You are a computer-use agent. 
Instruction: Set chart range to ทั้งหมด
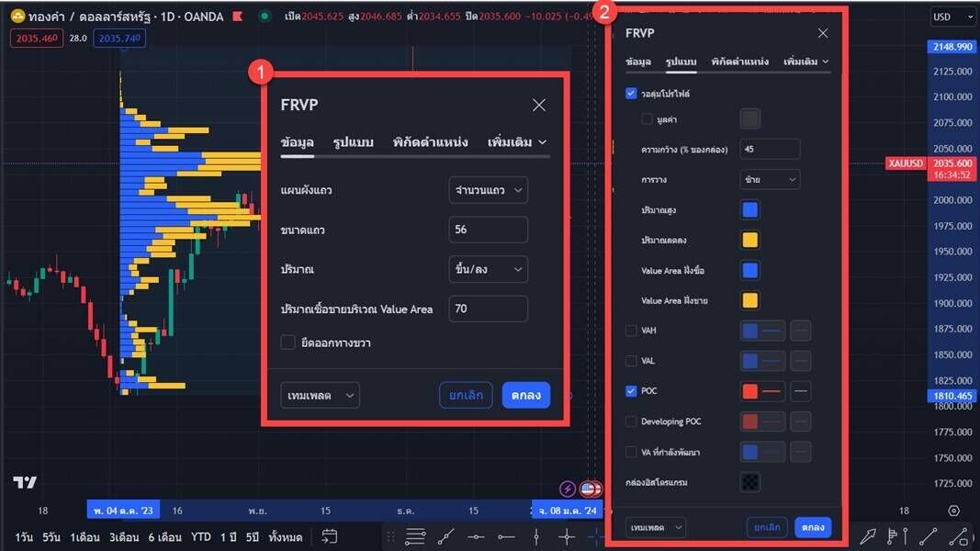[x=285, y=537]
